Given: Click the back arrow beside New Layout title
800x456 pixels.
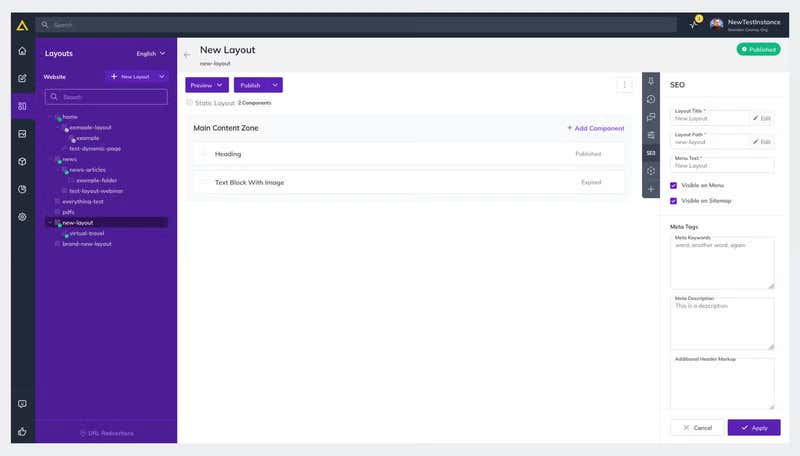Looking at the screenshot, I should click(187, 55).
